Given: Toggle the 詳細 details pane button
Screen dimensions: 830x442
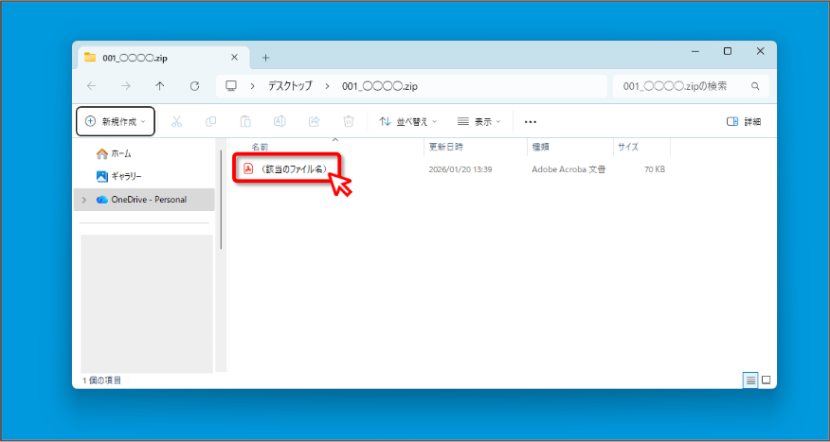Looking at the screenshot, I should point(744,122).
